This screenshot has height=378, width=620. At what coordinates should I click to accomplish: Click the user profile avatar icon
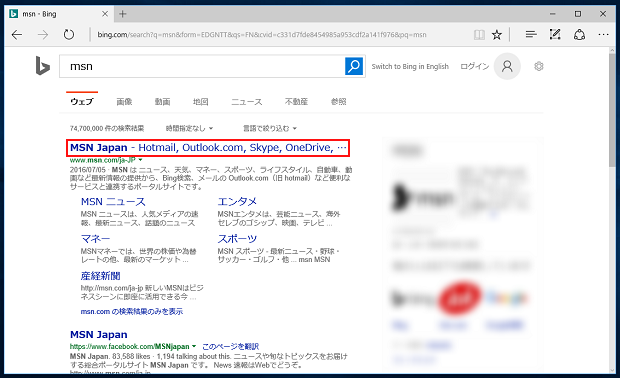click(507, 66)
